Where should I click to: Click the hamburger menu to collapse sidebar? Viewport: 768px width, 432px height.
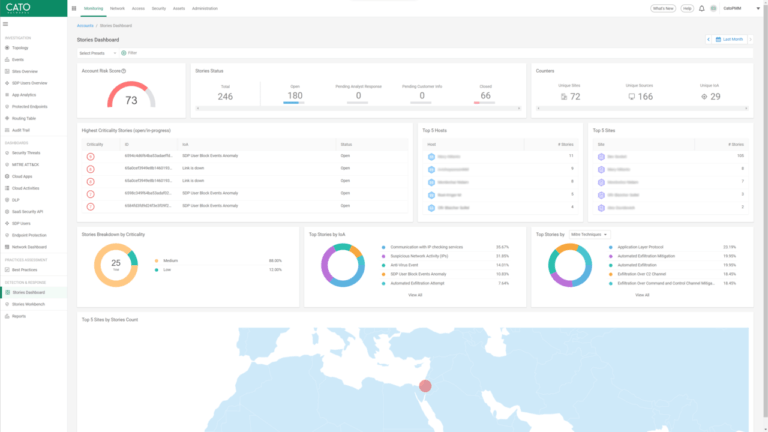(x=8, y=25)
